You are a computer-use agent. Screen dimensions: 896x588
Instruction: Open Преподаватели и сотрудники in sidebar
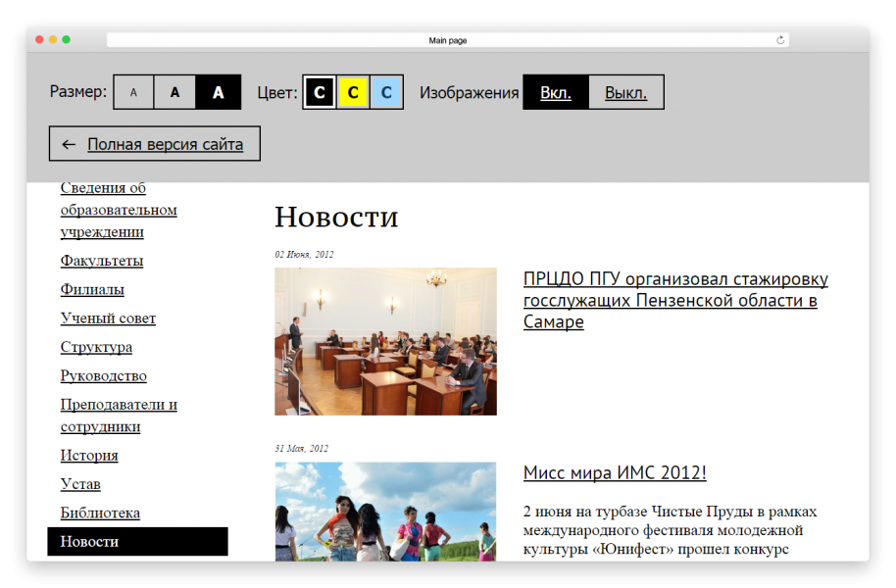pyautogui.click(x=119, y=416)
